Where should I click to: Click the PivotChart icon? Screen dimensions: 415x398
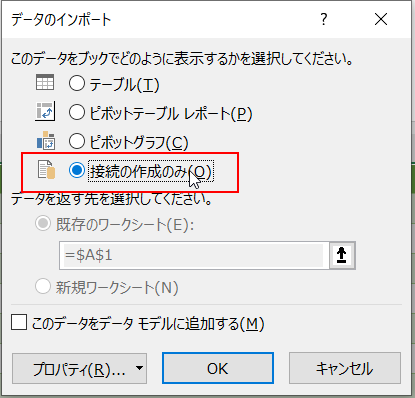(46, 140)
